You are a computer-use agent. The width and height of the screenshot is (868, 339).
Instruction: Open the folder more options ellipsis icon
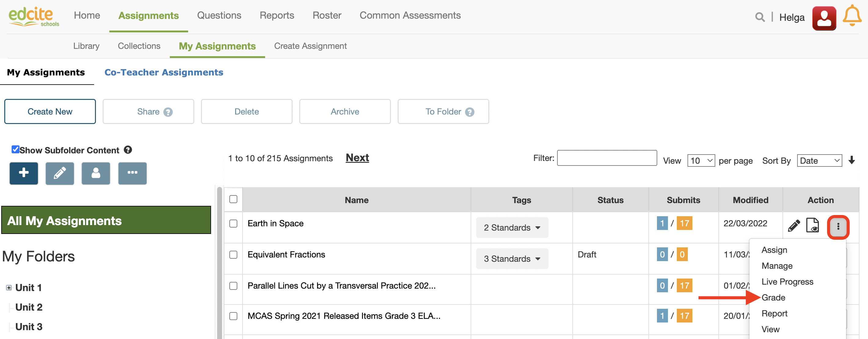132,173
